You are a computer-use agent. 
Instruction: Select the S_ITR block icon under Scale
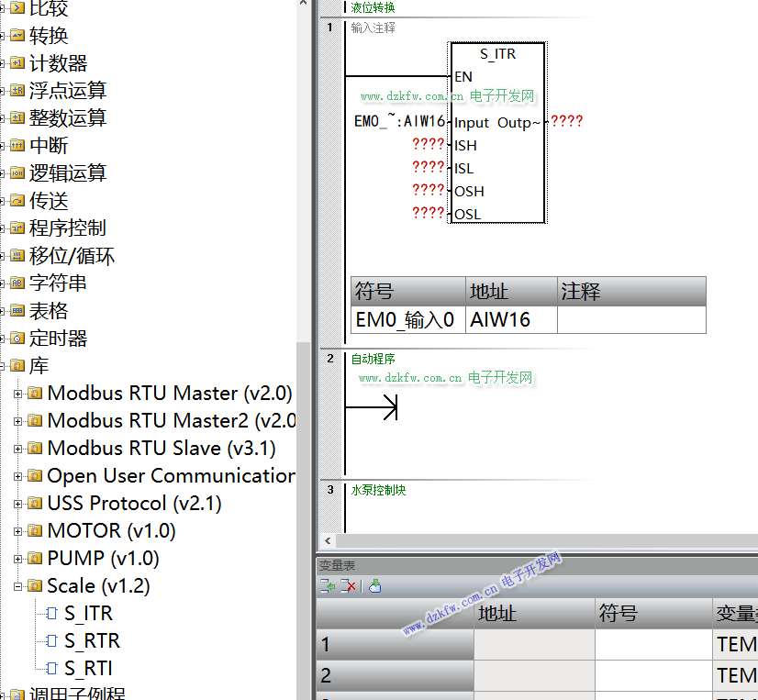tap(52, 614)
